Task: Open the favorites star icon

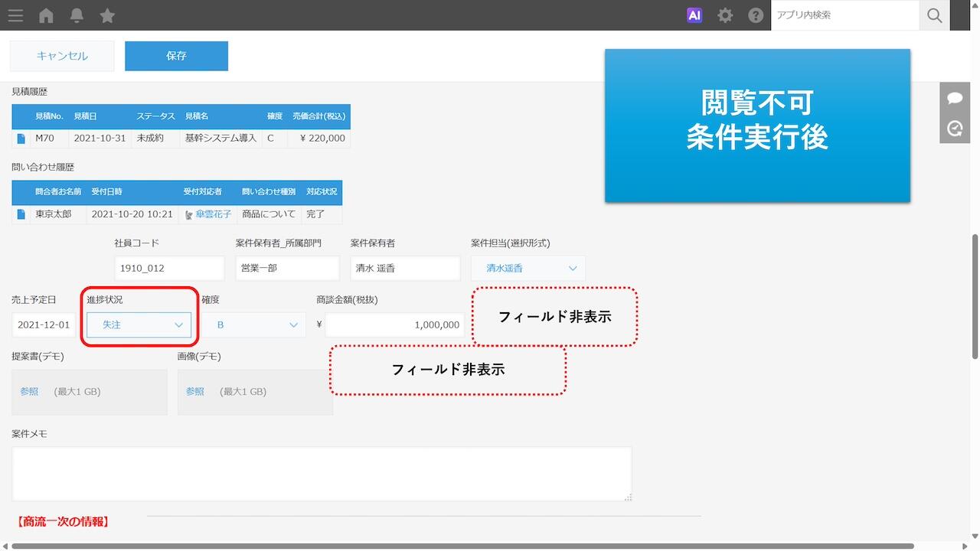Action: point(107,15)
